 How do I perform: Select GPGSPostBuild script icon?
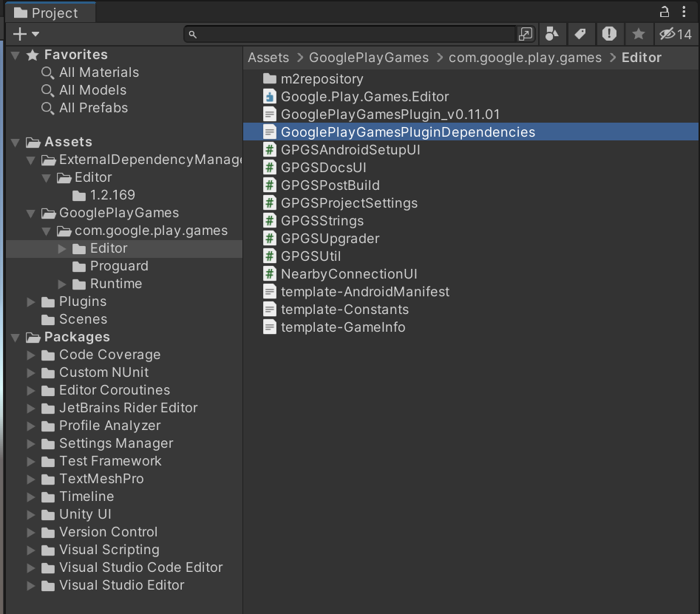[270, 185]
